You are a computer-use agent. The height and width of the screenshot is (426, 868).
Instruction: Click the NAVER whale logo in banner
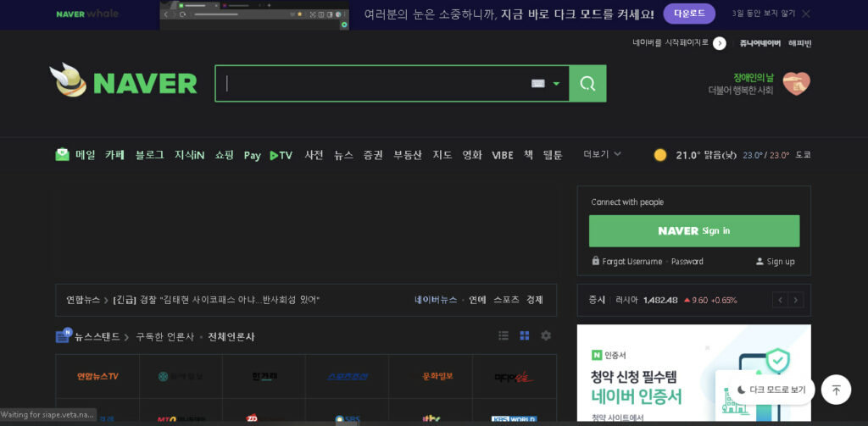click(87, 14)
